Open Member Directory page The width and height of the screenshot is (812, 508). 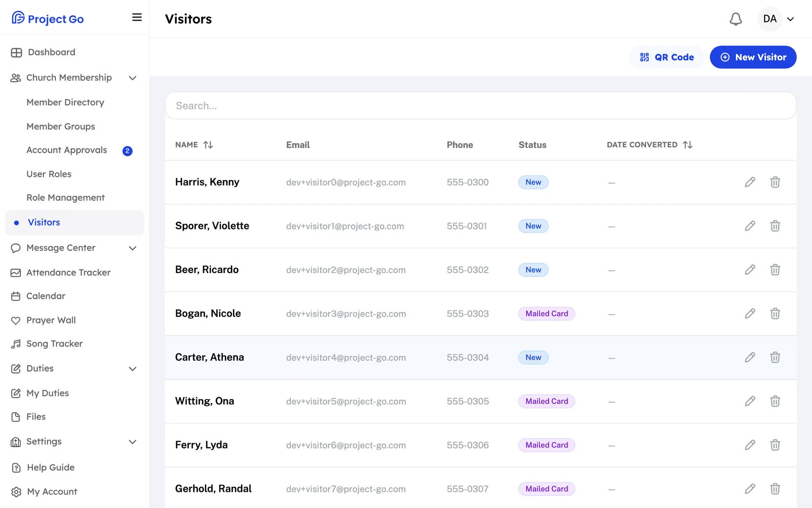coord(65,102)
